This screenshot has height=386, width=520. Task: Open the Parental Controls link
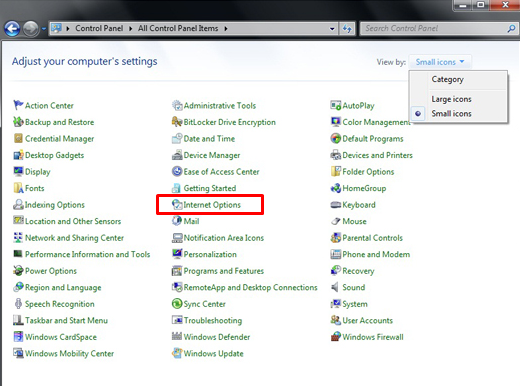[372, 238]
